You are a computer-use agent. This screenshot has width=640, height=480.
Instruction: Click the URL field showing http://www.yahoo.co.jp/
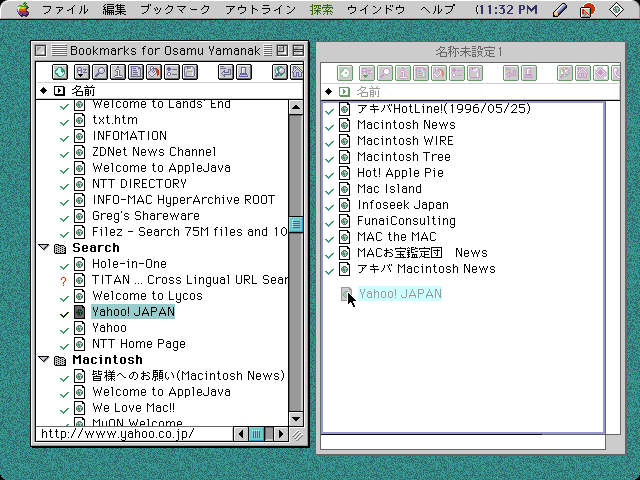point(134,434)
